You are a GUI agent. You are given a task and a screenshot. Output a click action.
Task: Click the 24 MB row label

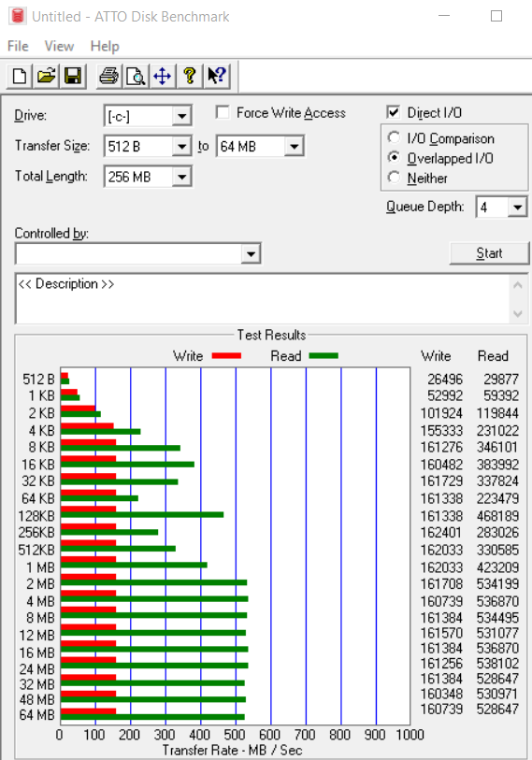pyautogui.click(x=36, y=669)
